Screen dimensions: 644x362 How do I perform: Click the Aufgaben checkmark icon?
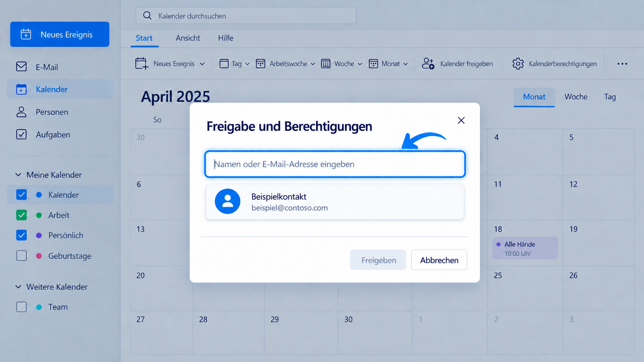coord(22,134)
